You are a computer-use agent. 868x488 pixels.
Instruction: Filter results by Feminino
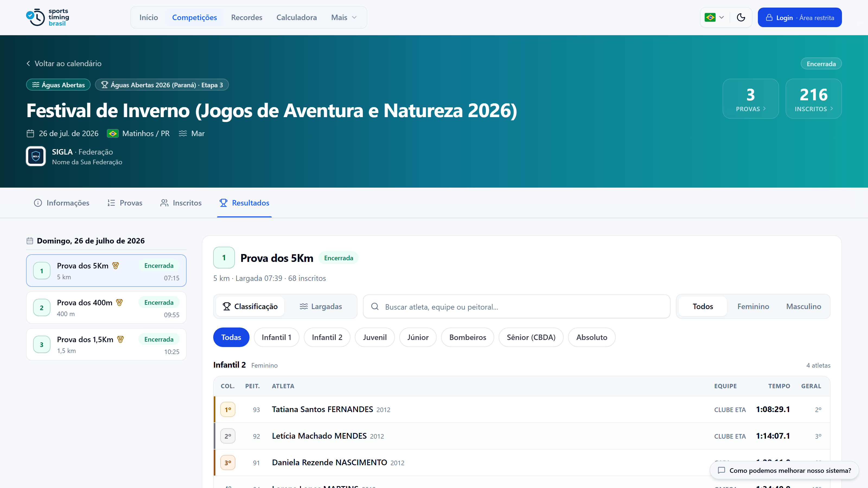753,306
